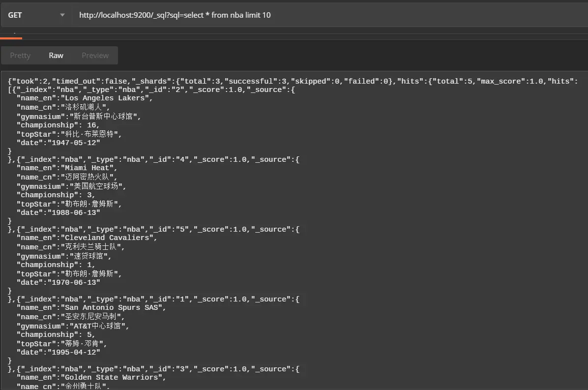588x390 pixels.
Task: Select the Raw view tab
Action: click(56, 56)
